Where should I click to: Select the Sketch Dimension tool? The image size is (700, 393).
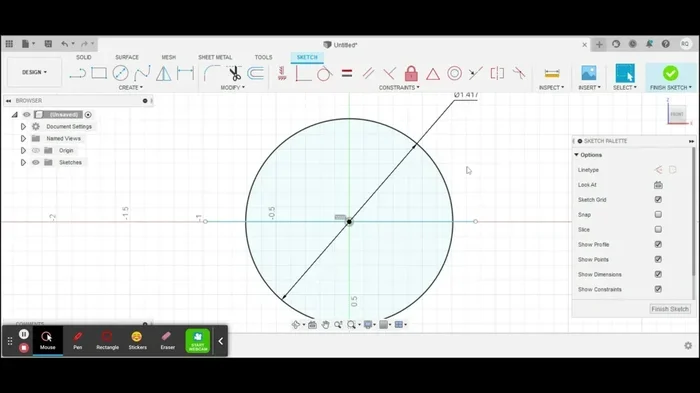click(x=185, y=73)
